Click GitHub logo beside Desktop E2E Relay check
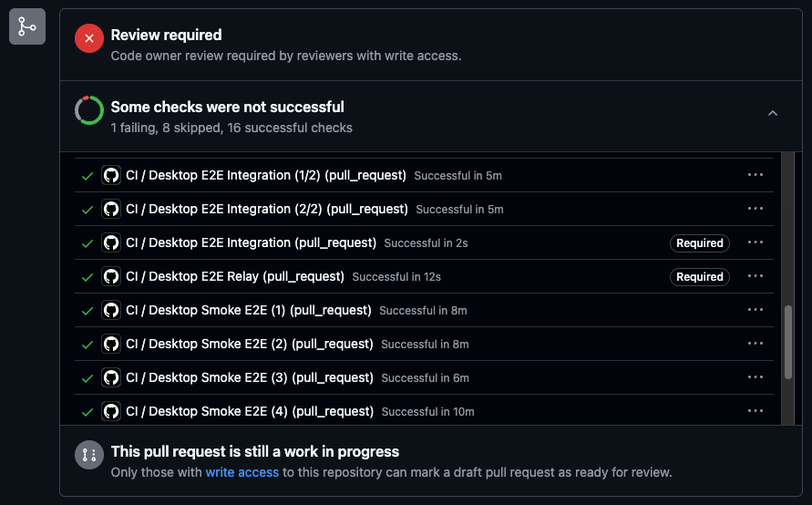The height and width of the screenshot is (505, 812). (111, 276)
